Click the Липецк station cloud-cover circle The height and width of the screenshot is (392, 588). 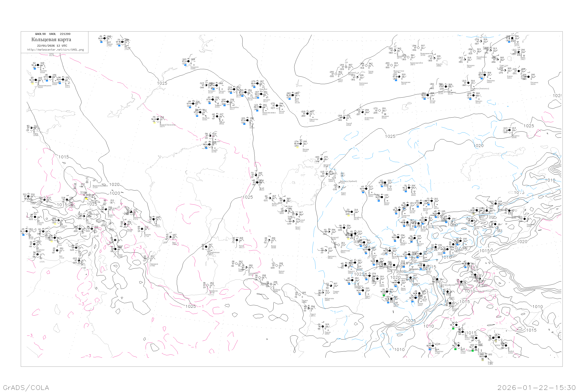(x=104, y=38)
